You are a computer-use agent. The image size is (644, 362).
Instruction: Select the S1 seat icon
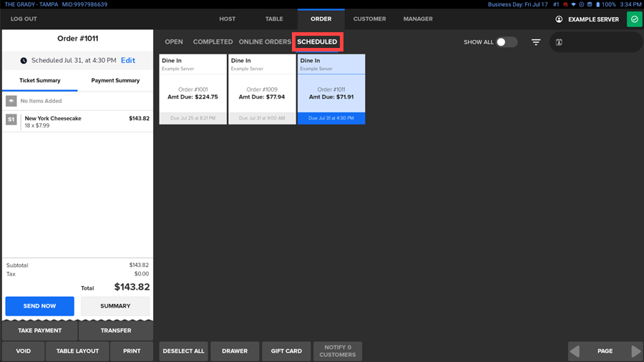coord(11,119)
